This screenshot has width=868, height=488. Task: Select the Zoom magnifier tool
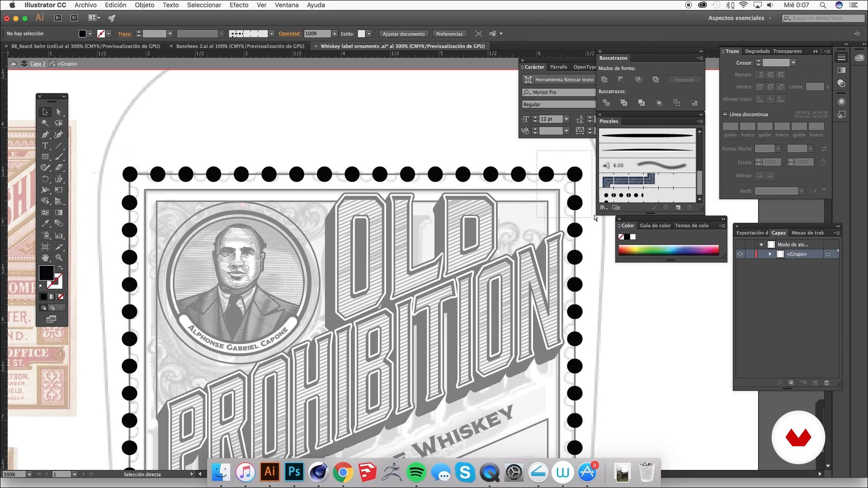tap(59, 258)
